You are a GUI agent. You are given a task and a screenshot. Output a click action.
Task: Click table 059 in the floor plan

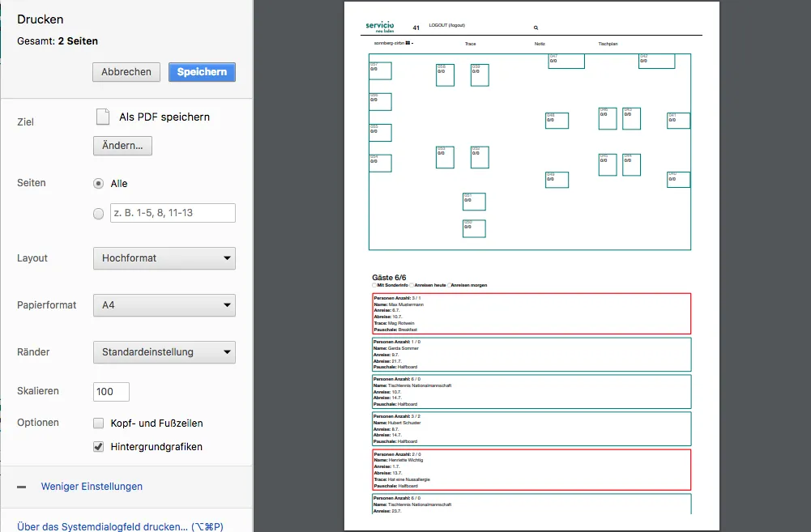[x=480, y=75]
